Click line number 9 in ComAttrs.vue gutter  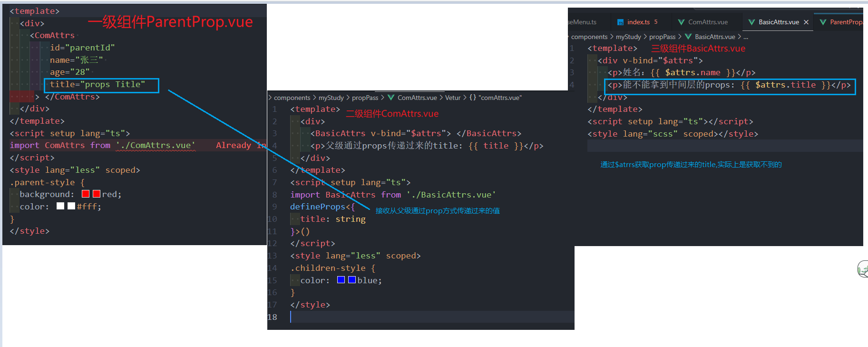(274, 207)
